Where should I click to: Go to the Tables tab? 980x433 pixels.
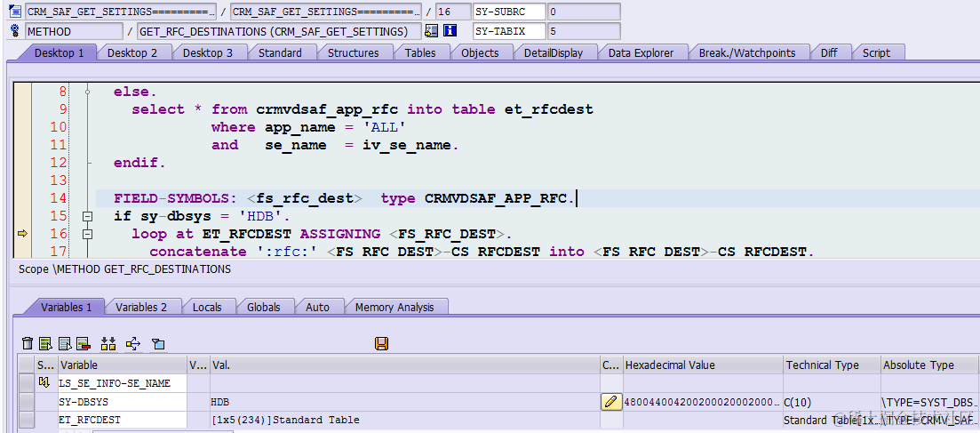[420, 52]
